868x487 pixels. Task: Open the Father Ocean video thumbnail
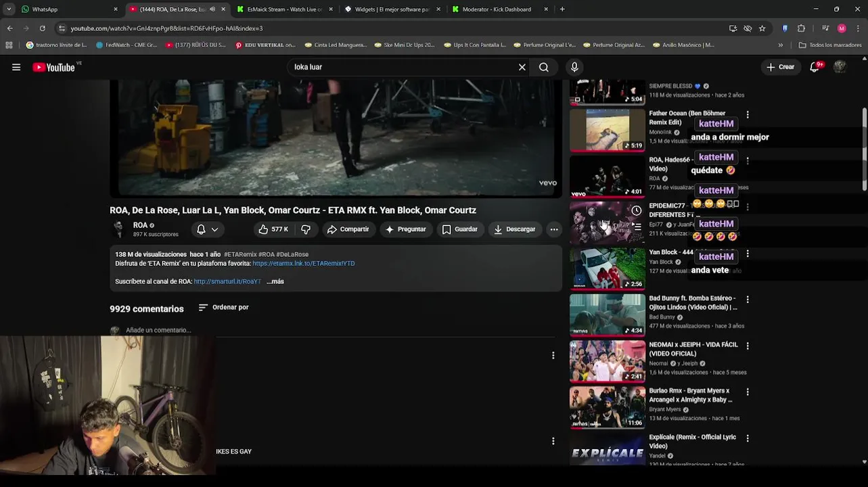607,130
